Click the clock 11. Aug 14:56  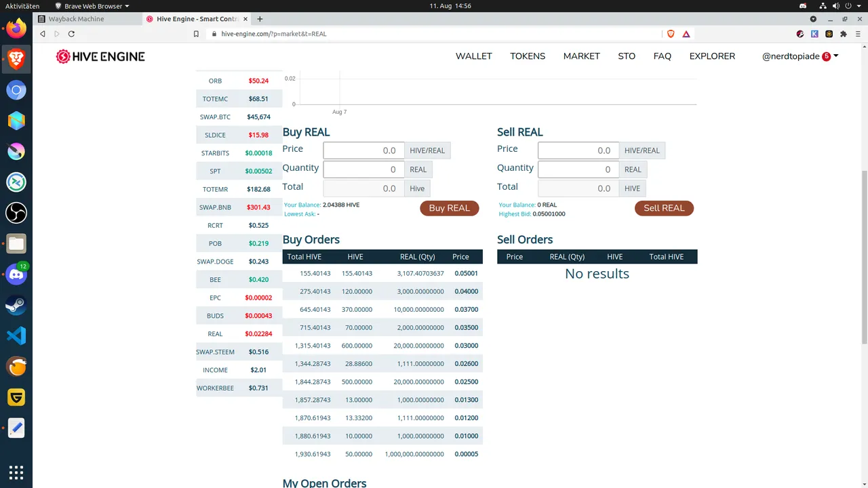tap(450, 6)
